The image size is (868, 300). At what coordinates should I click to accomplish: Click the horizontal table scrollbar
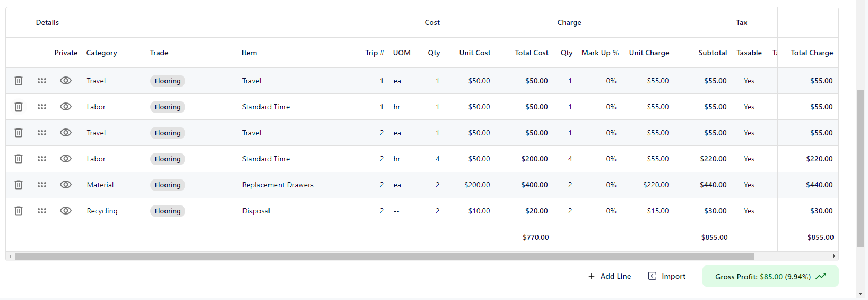pos(384,256)
